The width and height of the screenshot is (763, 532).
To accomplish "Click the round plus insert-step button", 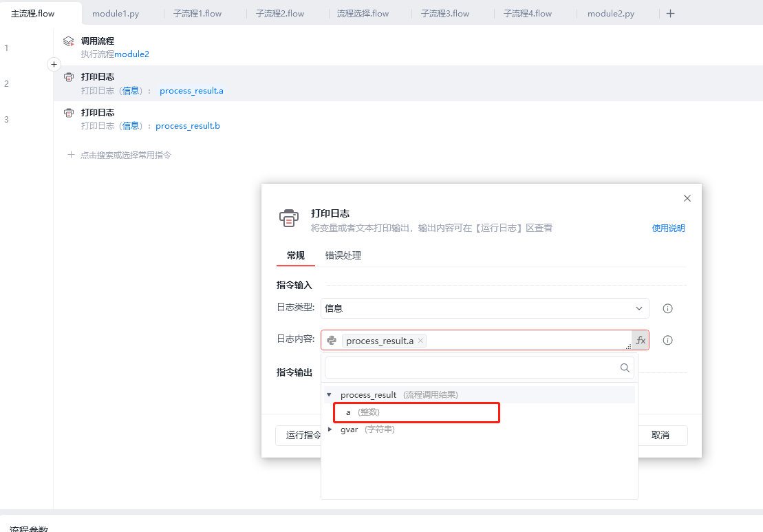I will tap(54, 64).
